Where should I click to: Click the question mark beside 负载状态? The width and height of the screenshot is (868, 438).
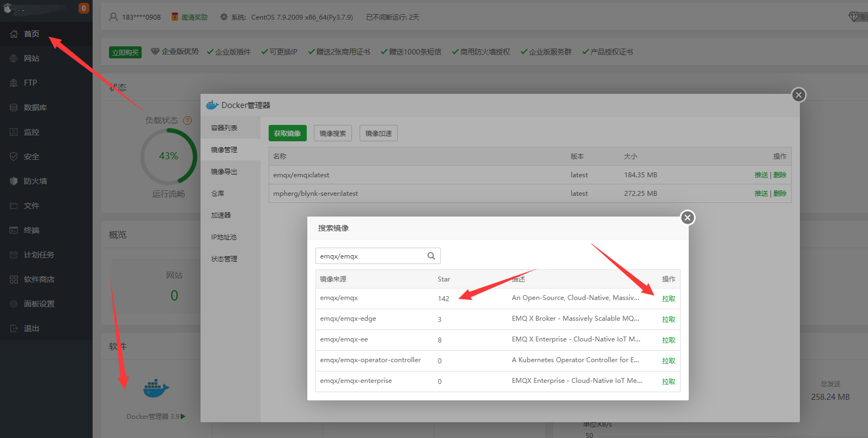[187, 121]
